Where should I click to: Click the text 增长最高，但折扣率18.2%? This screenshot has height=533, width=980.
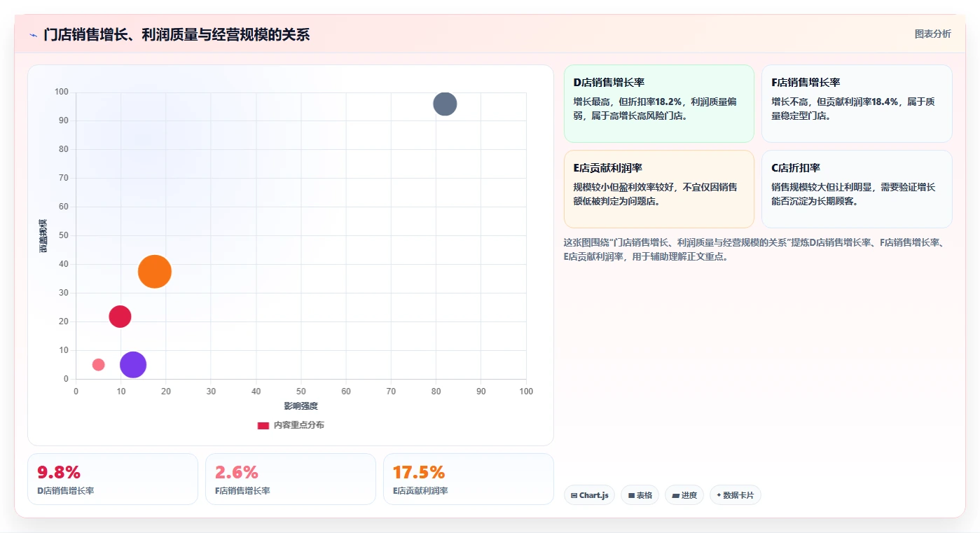click(628, 102)
